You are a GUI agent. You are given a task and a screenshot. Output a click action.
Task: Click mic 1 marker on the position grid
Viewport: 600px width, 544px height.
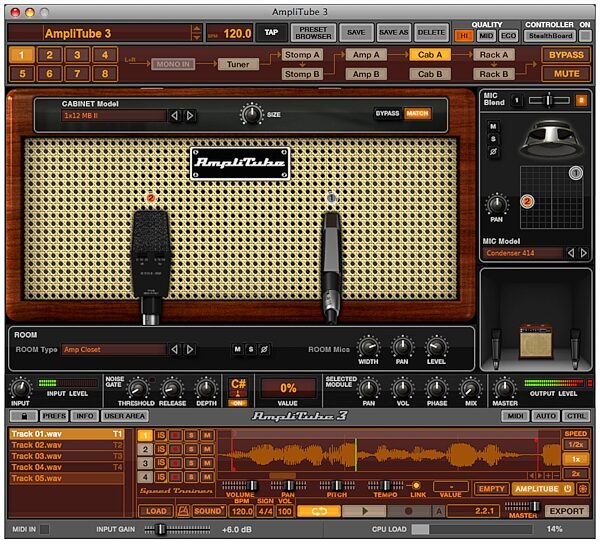point(576,173)
